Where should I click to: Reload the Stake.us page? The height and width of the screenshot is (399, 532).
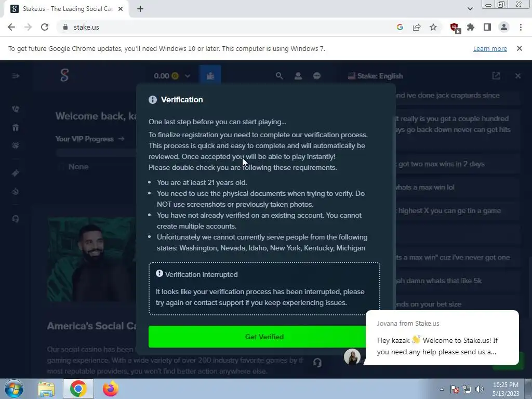pos(45,27)
